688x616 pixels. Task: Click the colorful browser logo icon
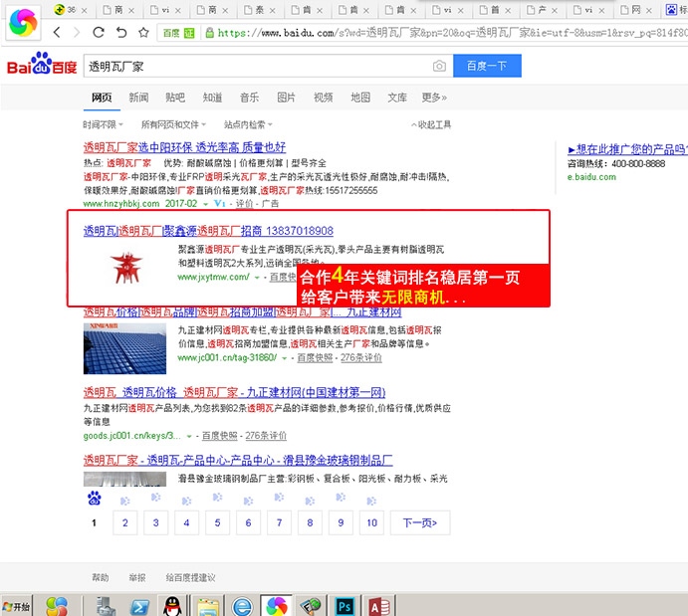[x=23, y=23]
